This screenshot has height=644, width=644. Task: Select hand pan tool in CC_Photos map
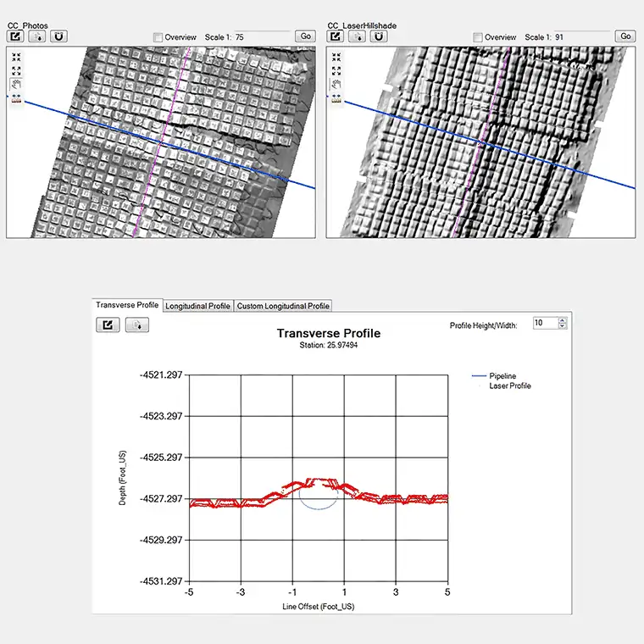(16, 85)
